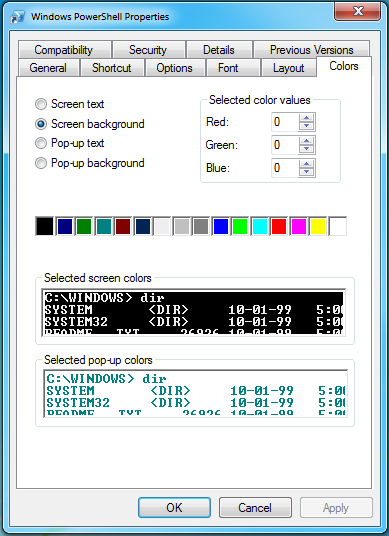Image resolution: width=389 pixels, height=536 pixels.
Task: Decrease the Red value with down arrow
Action: [x=306, y=126]
